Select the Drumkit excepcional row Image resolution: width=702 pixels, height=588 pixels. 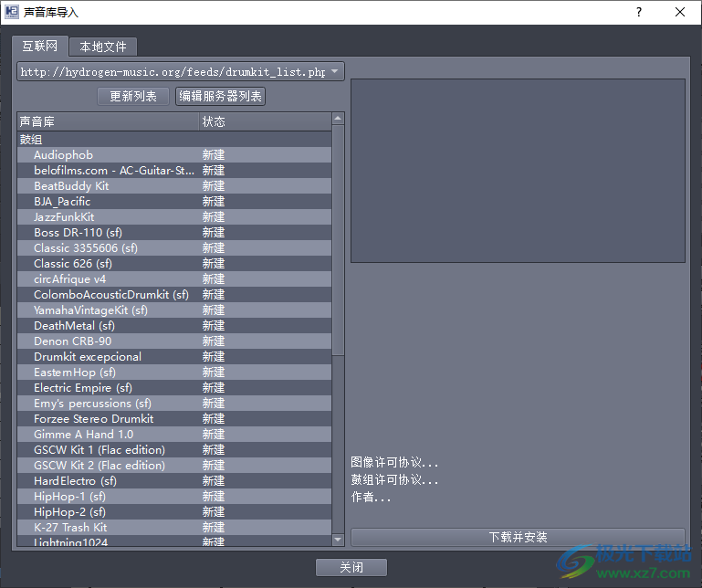174,357
